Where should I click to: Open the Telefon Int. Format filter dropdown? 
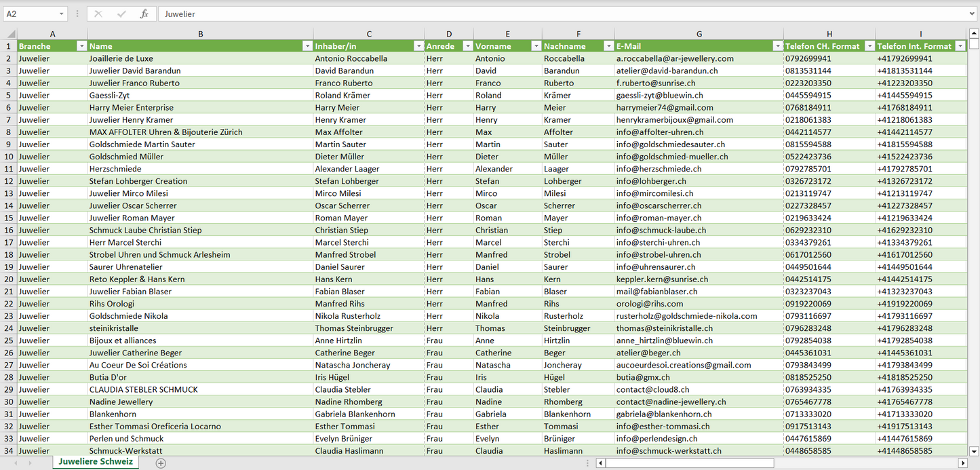click(x=960, y=46)
